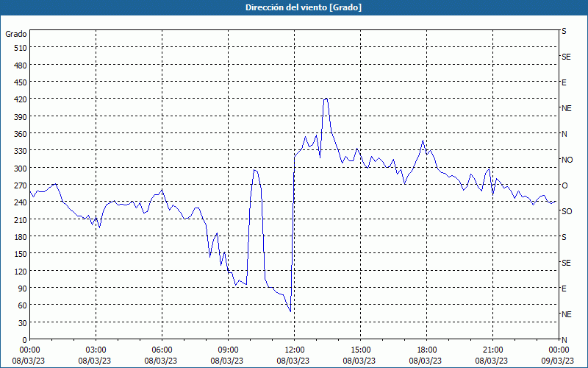
Task: Click the 180 degree axis label
Action: [x=21, y=237]
